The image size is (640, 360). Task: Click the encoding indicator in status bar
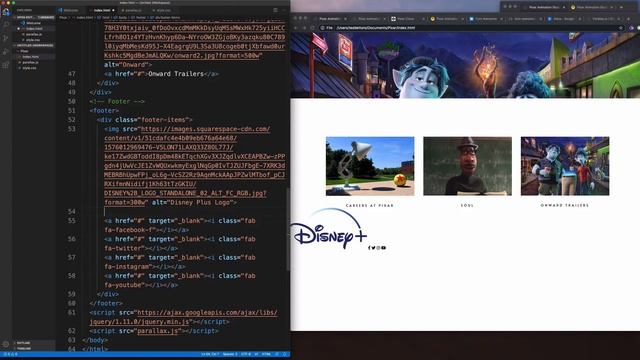click(246, 354)
